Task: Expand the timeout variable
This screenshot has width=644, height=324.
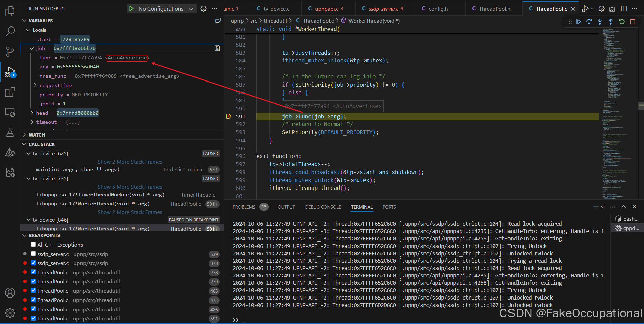Action: 32,122
